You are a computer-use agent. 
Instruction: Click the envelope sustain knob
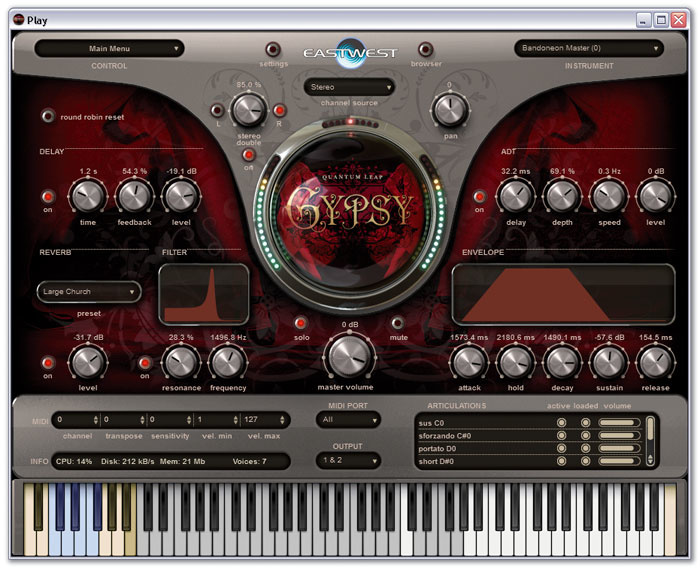point(609,362)
